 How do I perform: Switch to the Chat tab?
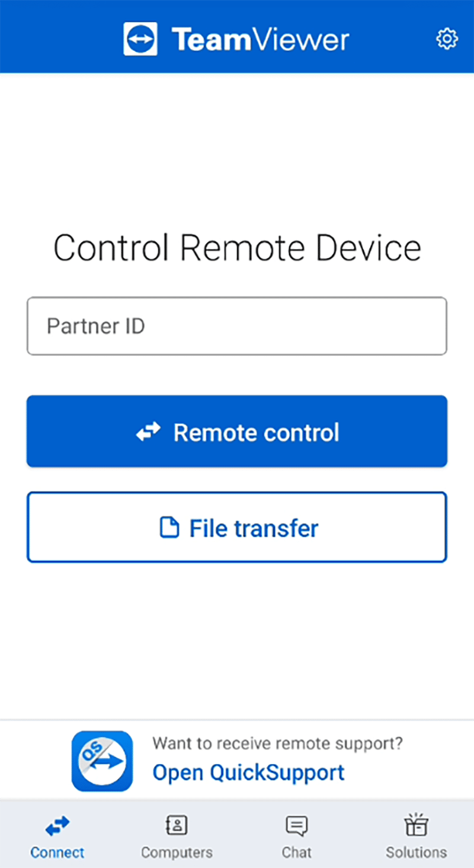click(296, 835)
